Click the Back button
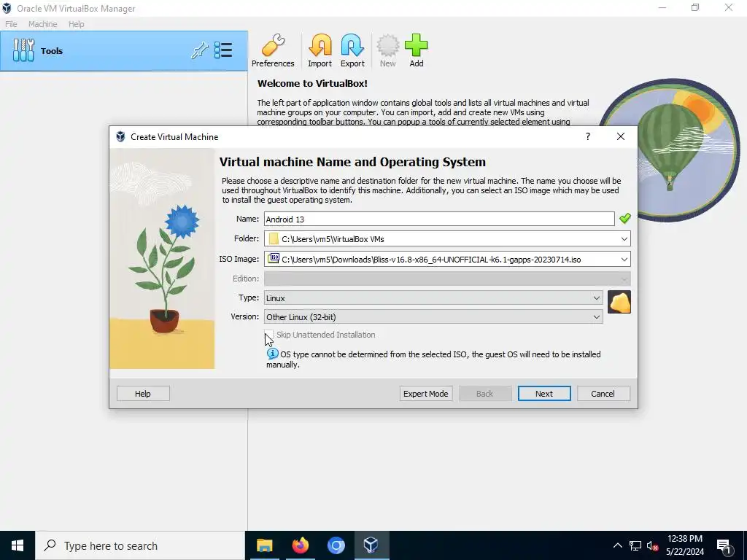The height and width of the screenshot is (560, 747). pyautogui.click(x=485, y=393)
